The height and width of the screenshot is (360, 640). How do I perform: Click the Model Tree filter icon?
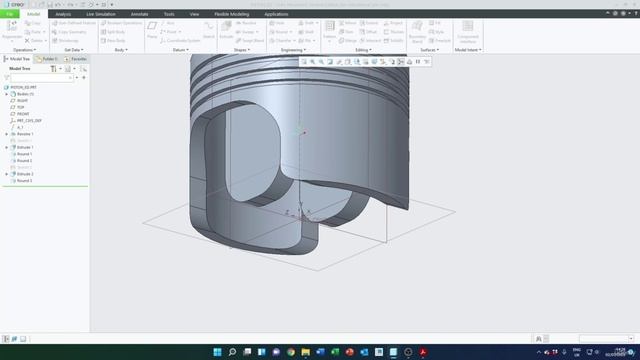(x=6, y=78)
